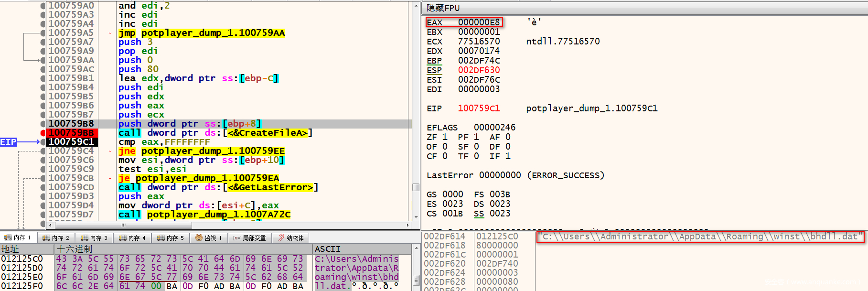Click the memory chip icon on 内存 1 tab
The width and height of the screenshot is (868, 291).
(8, 237)
